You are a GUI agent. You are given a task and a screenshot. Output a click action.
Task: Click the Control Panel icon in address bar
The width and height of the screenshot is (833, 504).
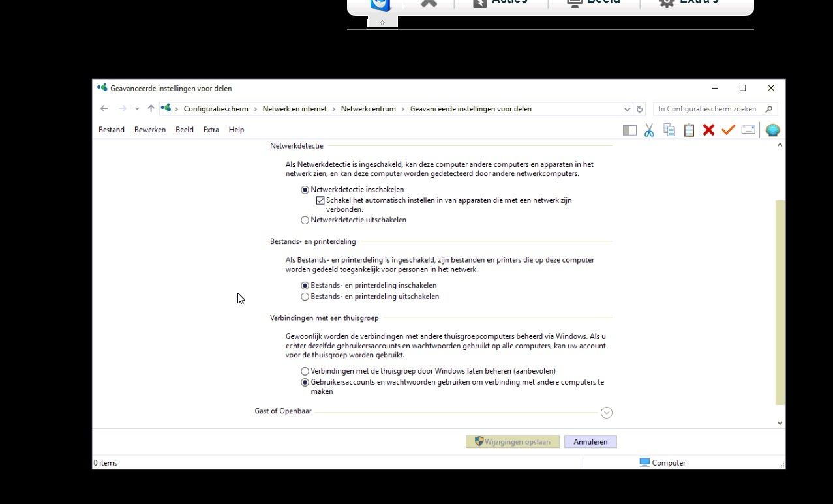point(166,108)
